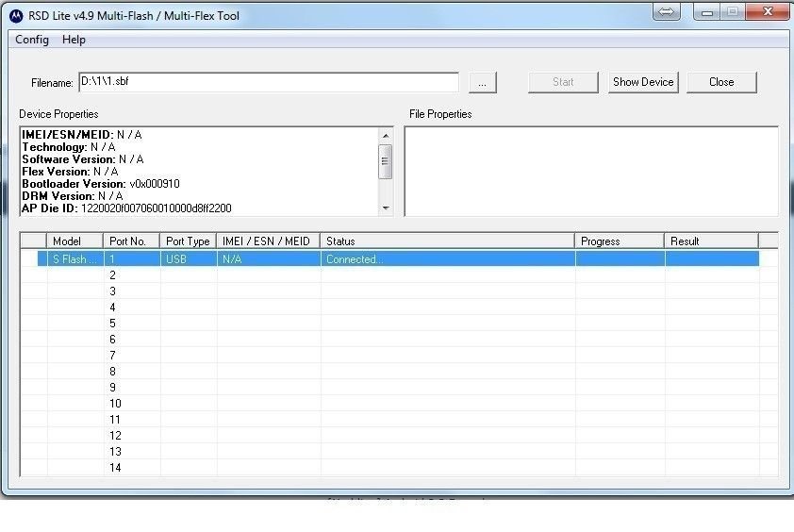Open the Config menu
The height and width of the screenshot is (532, 794).
tap(32, 40)
